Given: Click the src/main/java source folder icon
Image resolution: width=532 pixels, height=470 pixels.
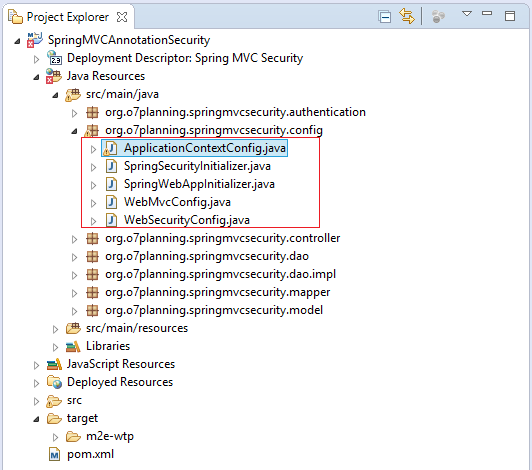Looking at the screenshot, I should (x=73, y=94).
